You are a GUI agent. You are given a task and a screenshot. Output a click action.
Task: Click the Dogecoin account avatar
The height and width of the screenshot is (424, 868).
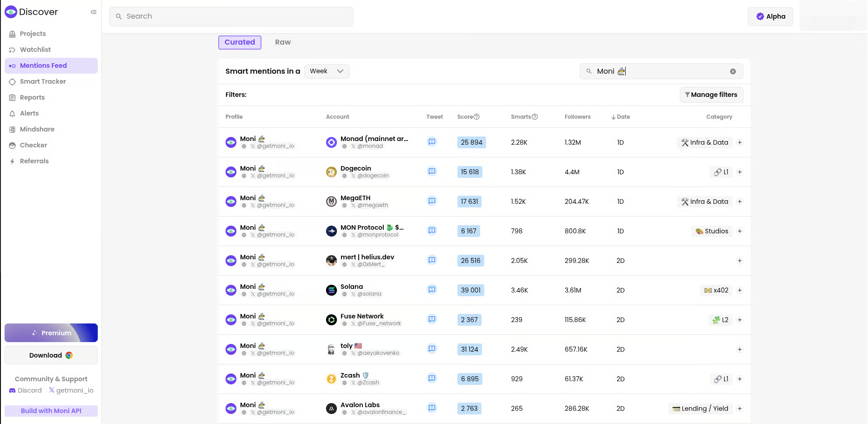[331, 172]
